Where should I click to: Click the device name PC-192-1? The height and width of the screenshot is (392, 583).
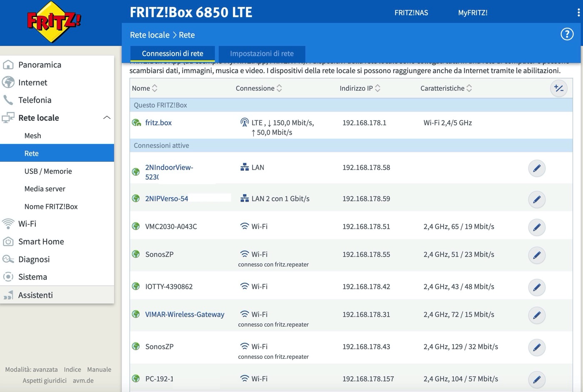click(x=159, y=379)
